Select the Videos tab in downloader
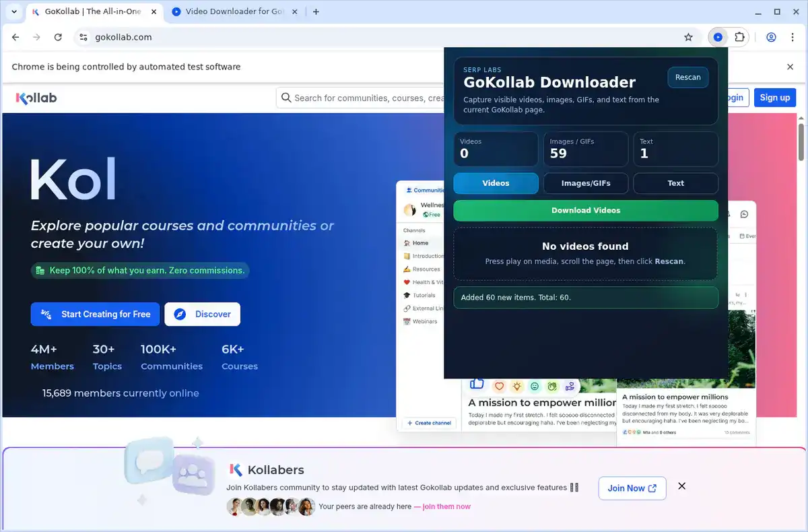The height and width of the screenshot is (532, 808). point(496,183)
